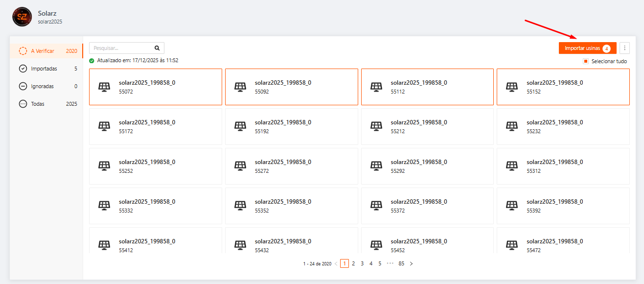Open the three-dot more options menu
644x284 pixels.
624,48
